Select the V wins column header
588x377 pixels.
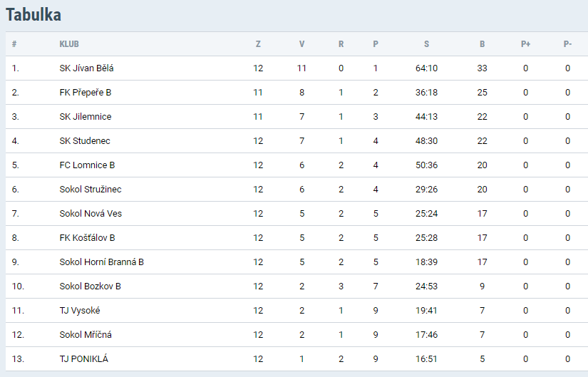coord(301,44)
